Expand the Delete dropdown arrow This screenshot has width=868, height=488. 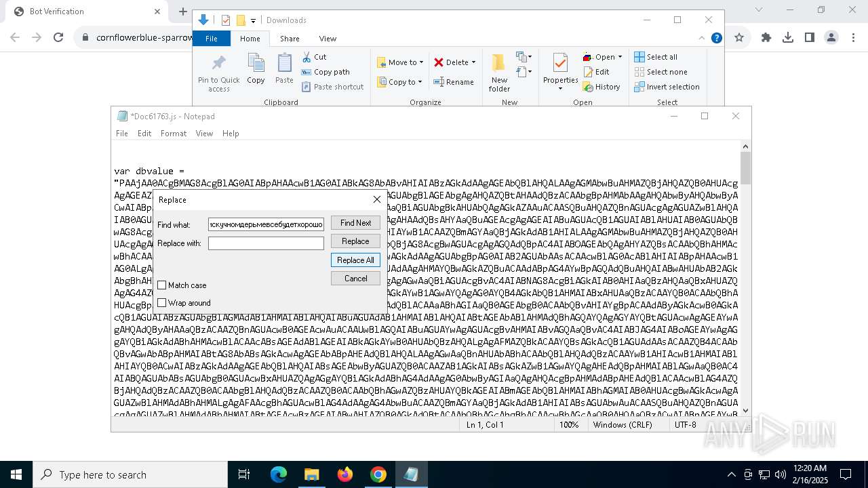(473, 62)
